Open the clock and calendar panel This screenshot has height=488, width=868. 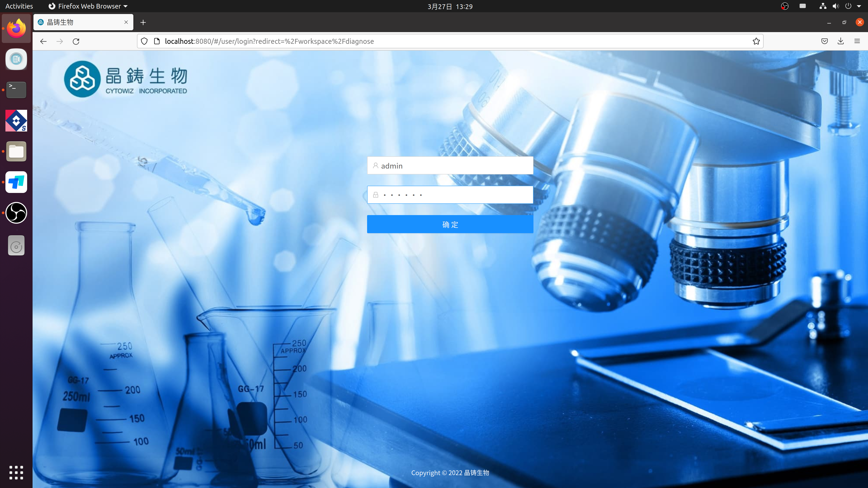450,6
